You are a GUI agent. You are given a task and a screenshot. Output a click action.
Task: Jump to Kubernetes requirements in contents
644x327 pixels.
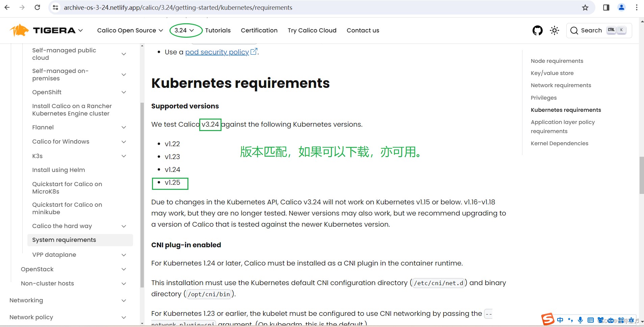pos(566,110)
